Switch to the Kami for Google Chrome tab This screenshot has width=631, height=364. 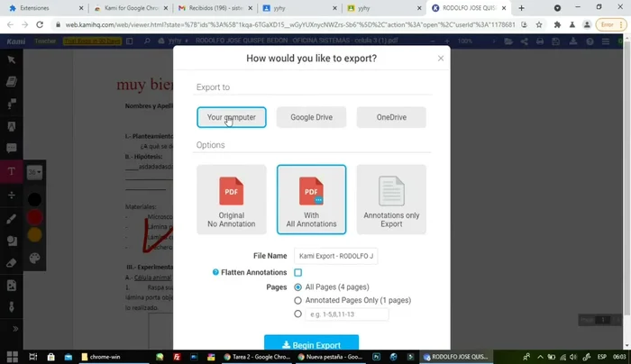[132, 8]
